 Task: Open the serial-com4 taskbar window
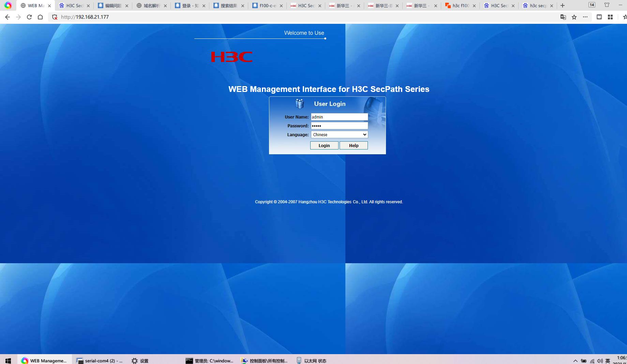pyautogui.click(x=100, y=361)
